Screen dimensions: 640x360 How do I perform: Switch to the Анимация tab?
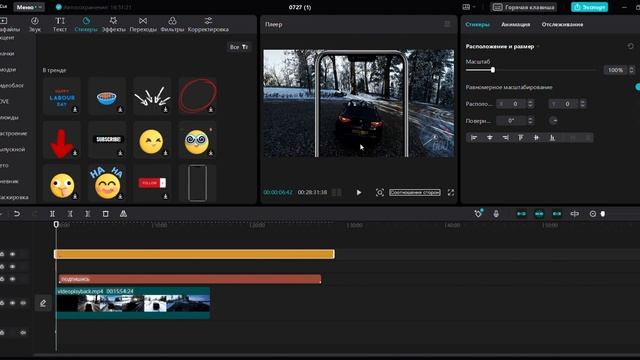(516, 24)
